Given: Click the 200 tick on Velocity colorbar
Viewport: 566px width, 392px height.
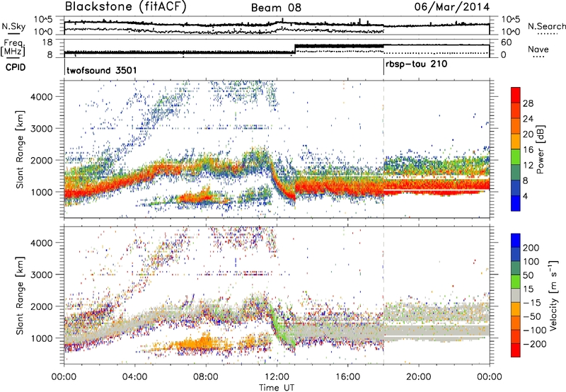Looking at the screenshot, I should tap(531, 248).
